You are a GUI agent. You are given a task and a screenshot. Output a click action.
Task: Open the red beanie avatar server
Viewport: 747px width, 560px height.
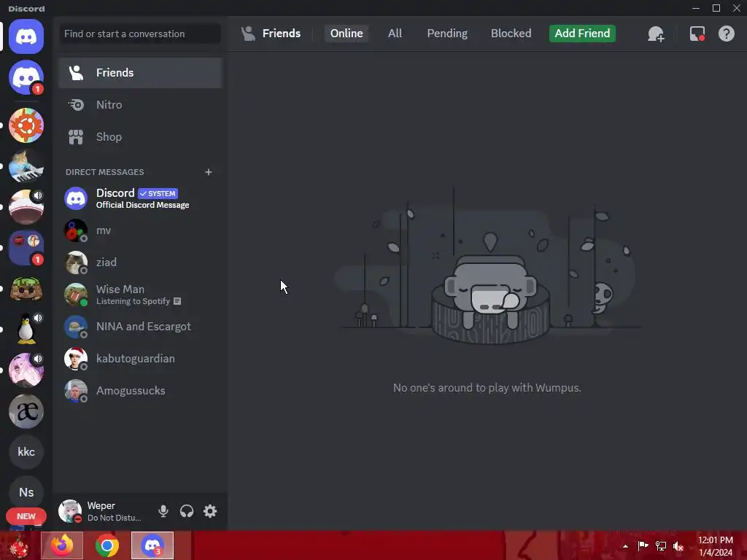click(x=26, y=207)
